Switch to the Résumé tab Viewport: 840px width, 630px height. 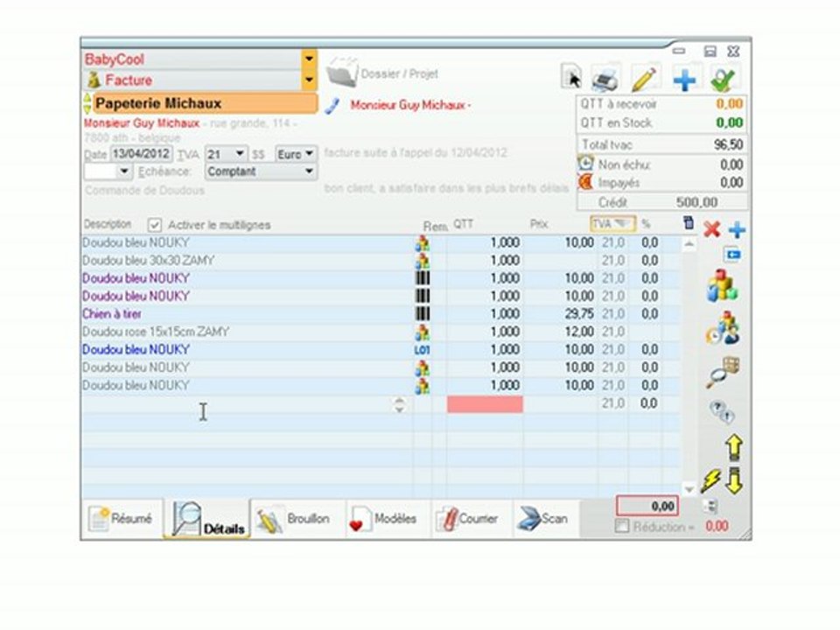(x=122, y=519)
